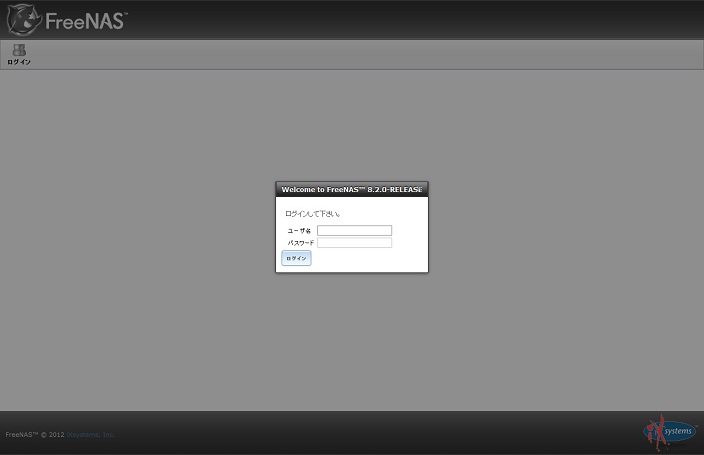Image resolution: width=704 pixels, height=455 pixels.
Task: Click the FreeNAS shark mascot logo
Action: [23, 19]
